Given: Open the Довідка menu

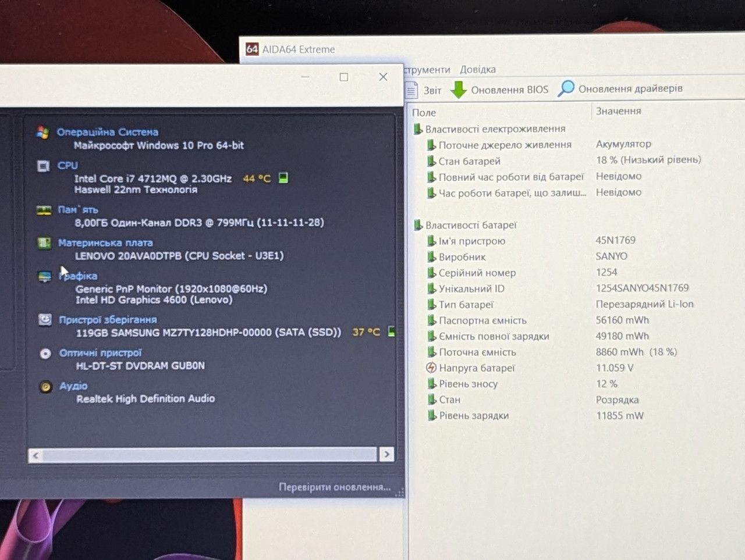Looking at the screenshot, I should pos(478,69).
